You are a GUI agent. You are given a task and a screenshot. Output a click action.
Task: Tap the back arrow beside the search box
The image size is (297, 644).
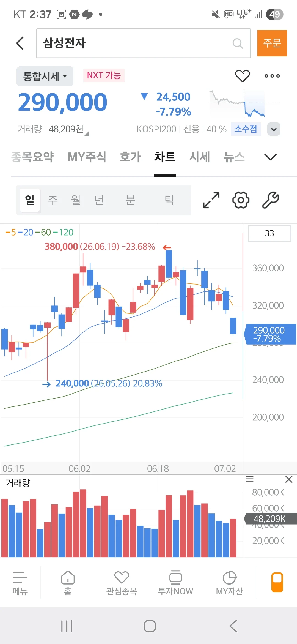point(20,43)
